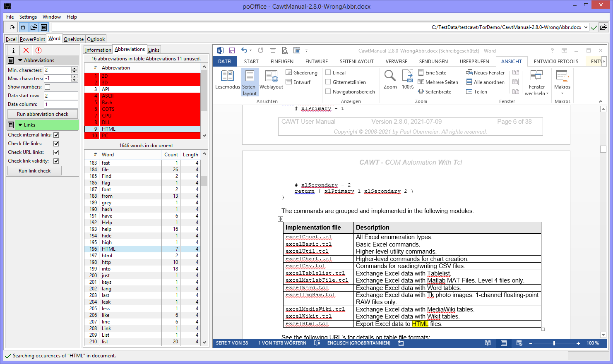Click the Word Print Layout icon in status bar
The image size is (613, 364).
pos(504,343)
